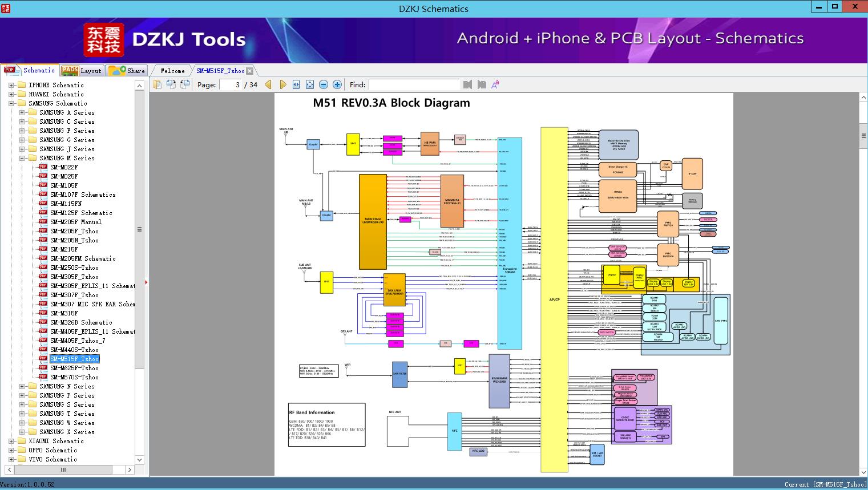This screenshot has width=868, height=490.
Task: Zoom in with the plus icon
Action: tap(337, 84)
